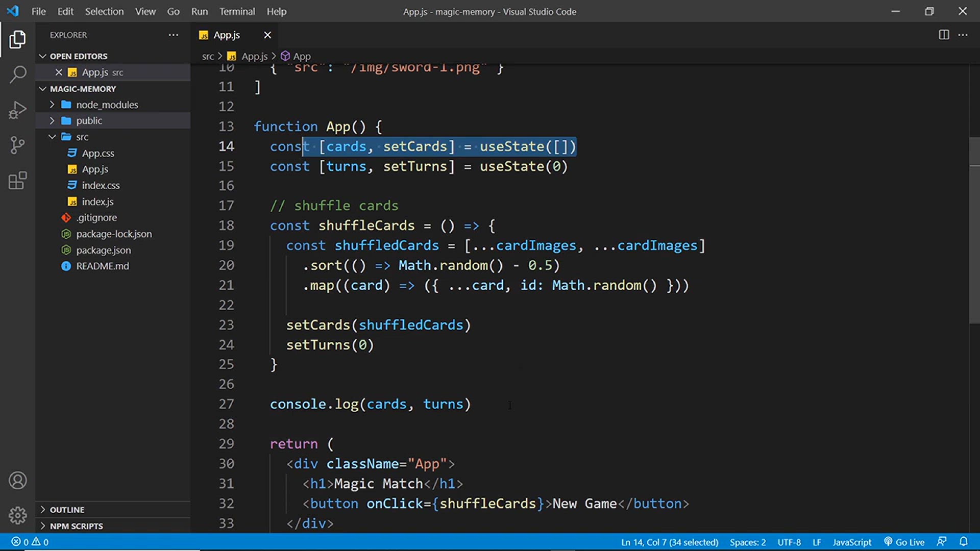The width and height of the screenshot is (980, 551).
Task: Open the Manage gear icon
Action: click(17, 516)
